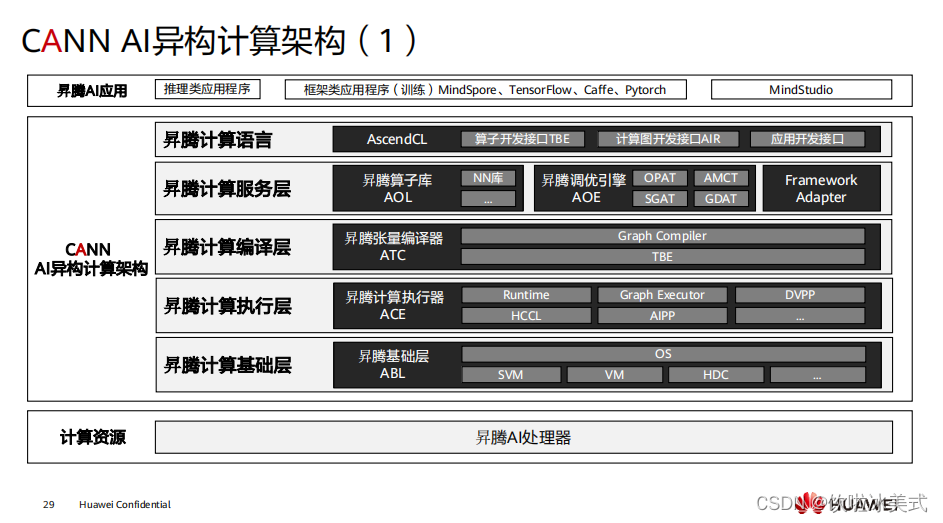Image resolution: width=943 pixels, height=523 pixels.
Task: Select the Graph Compiler bar
Action: pos(663,236)
